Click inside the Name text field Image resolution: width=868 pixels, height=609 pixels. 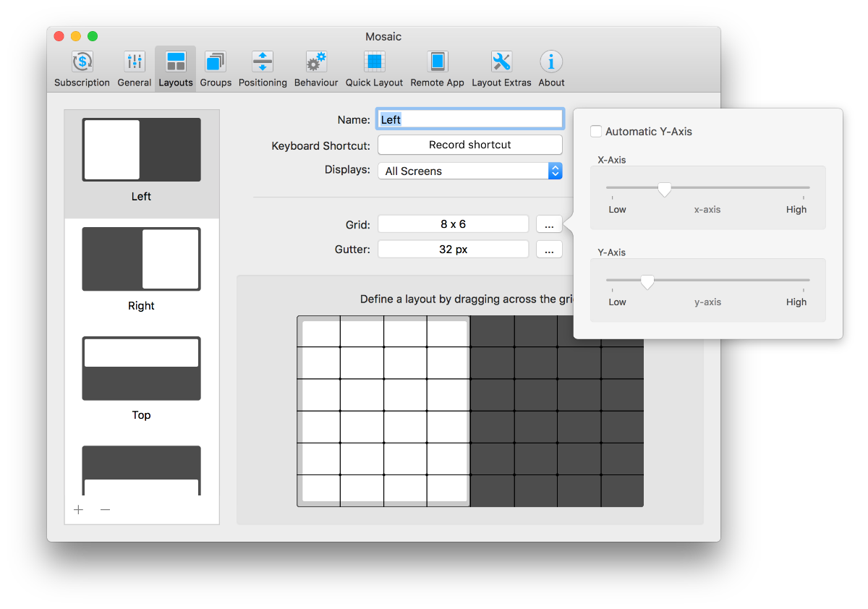(469, 119)
